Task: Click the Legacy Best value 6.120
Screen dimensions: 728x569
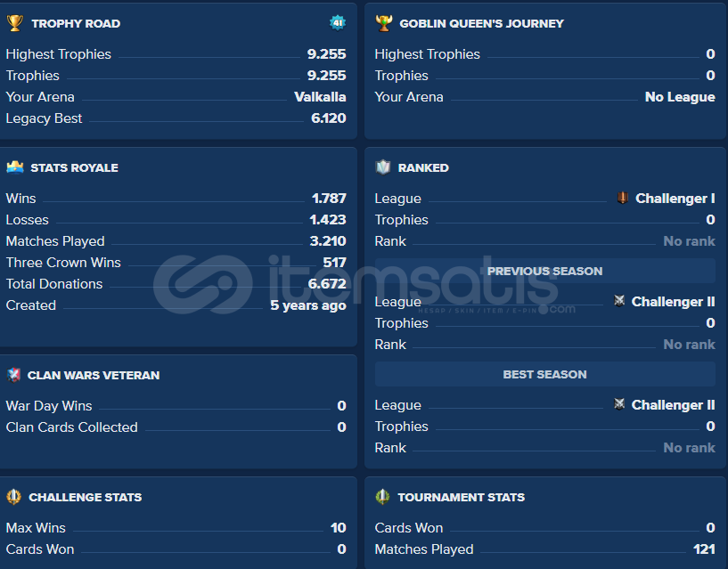Action: point(328,118)
